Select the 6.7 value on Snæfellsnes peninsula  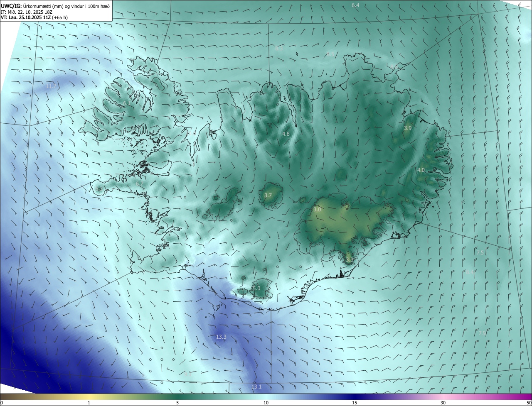(x=140, y=183)
